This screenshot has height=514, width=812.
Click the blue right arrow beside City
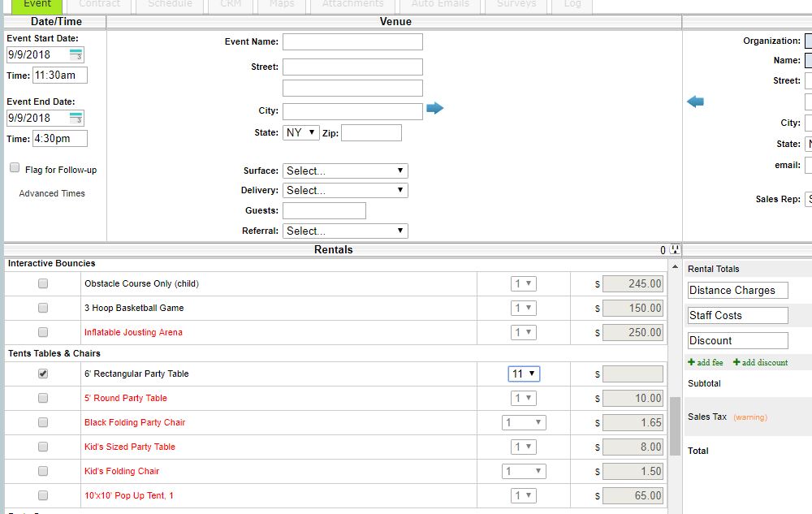click(435, 108)
